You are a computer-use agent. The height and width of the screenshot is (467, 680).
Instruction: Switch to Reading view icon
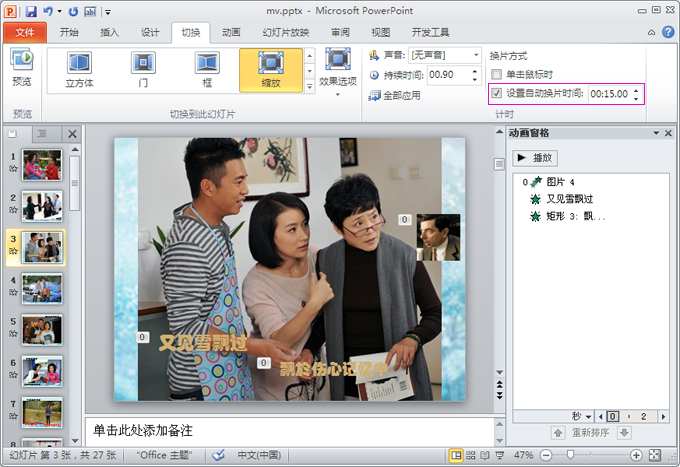click(x=485, y=455)
